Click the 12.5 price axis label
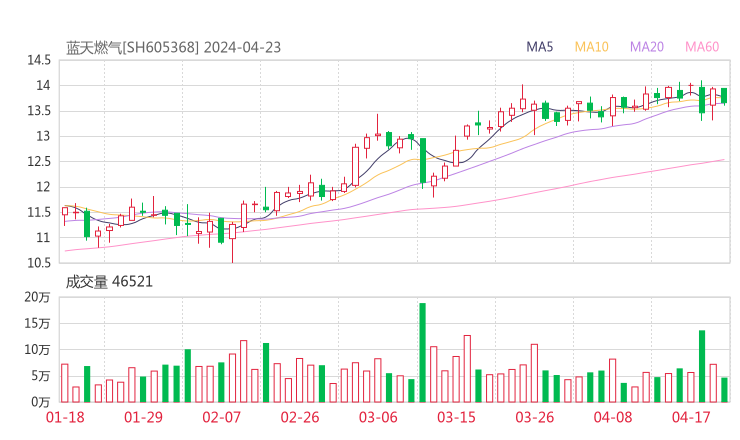The height and width of the screenshot is (440, 740). pos(39,161)
